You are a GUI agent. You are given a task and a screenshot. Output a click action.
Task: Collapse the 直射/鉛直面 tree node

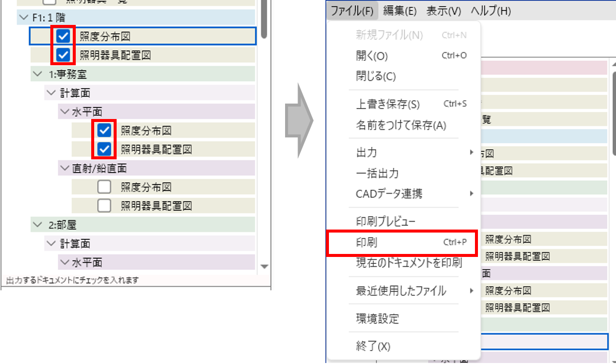point(64,168)
